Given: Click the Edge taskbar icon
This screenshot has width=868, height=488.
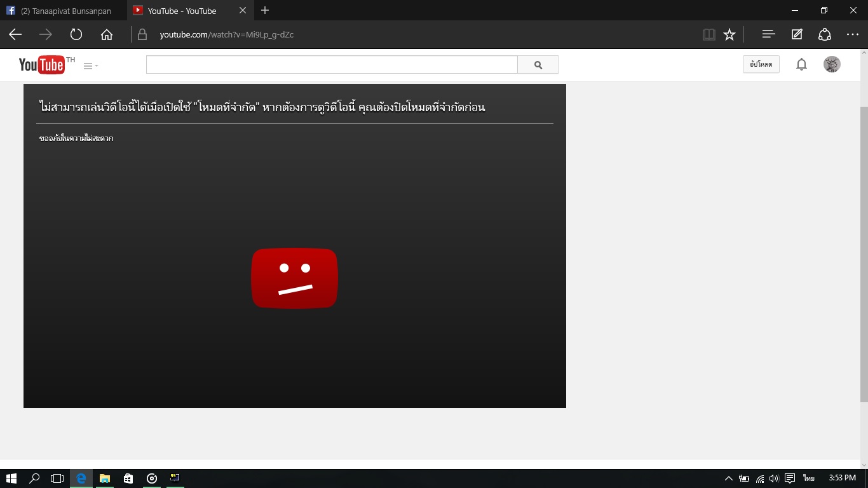Looking at the screenshot, I should [81, 478].
